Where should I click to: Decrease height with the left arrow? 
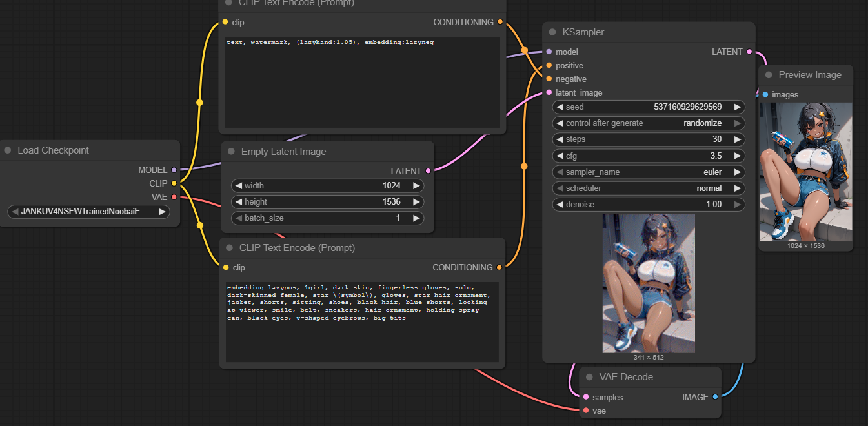(x=239, y=202)
